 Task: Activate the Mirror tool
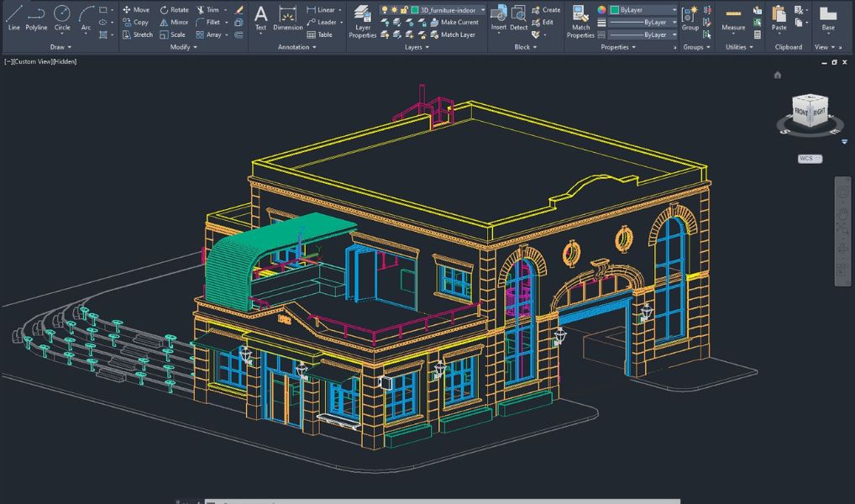(173, 23)
